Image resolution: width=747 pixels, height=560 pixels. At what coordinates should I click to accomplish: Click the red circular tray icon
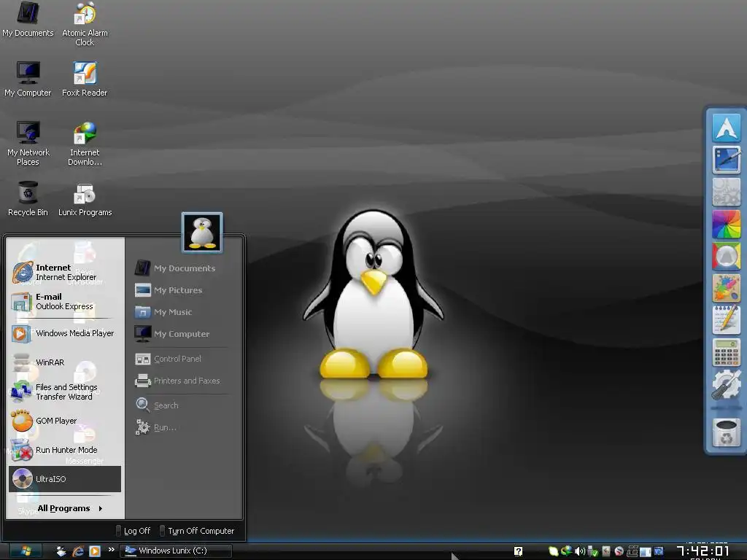click(619, 551)
